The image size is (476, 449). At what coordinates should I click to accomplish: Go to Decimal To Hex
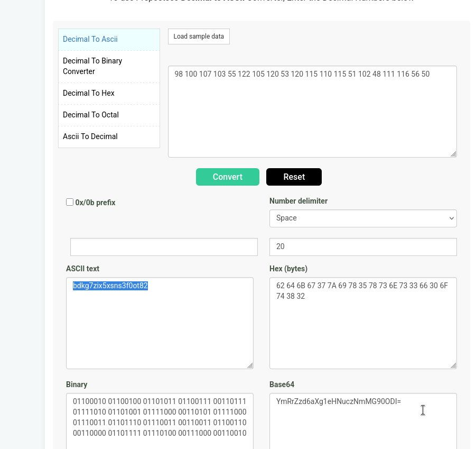point(109,93)
